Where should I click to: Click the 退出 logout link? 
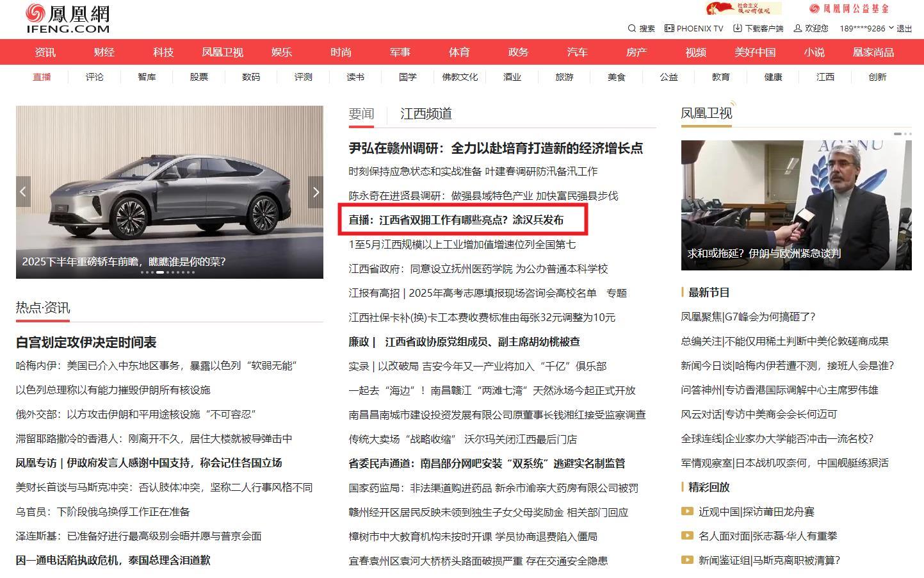[904, 28]
